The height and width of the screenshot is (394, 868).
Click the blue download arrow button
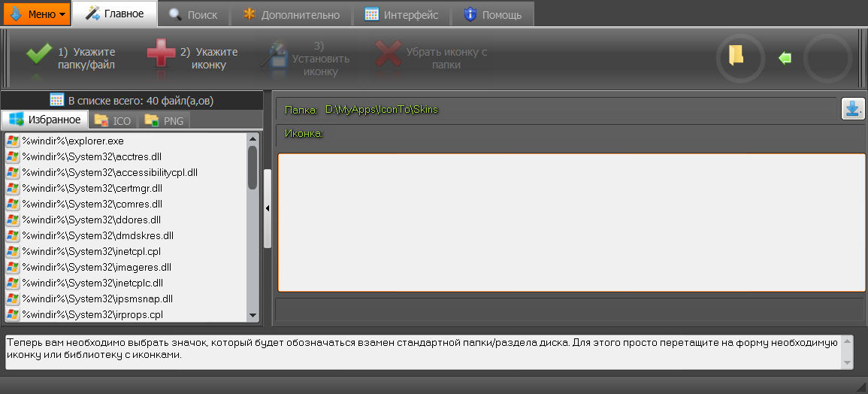pyautogui.click(x=853, y=108)
